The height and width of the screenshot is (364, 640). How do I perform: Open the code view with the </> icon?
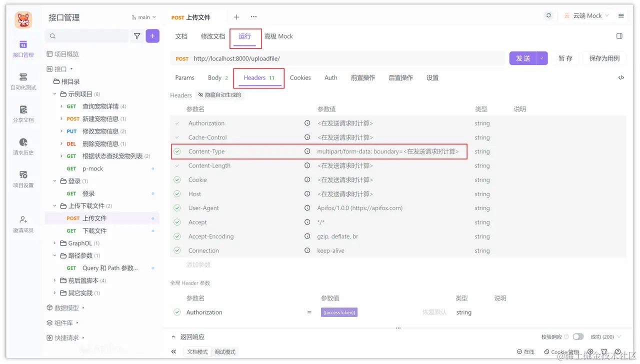click(x=621, y=77)
